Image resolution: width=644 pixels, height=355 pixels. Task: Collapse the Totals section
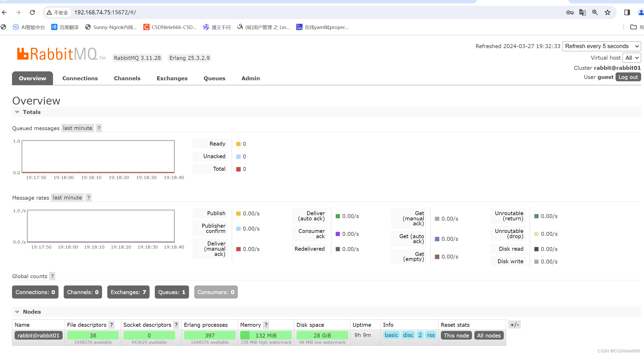[17, 112]
